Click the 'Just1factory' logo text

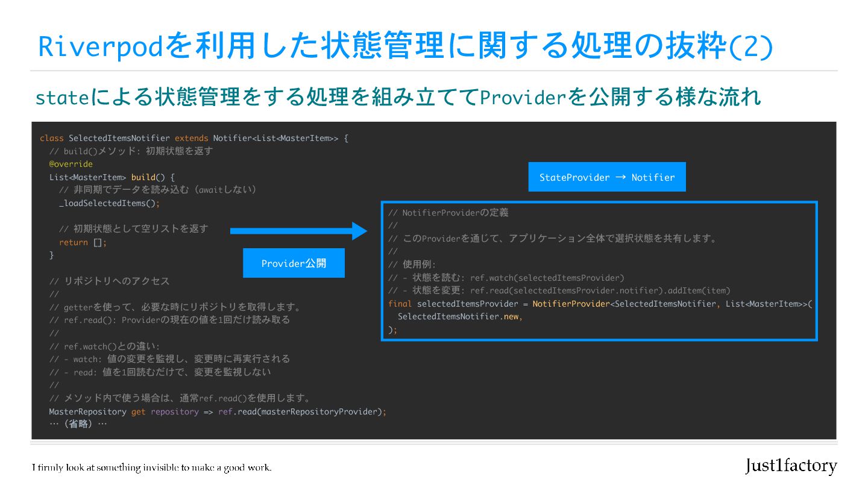click(791, 466)
